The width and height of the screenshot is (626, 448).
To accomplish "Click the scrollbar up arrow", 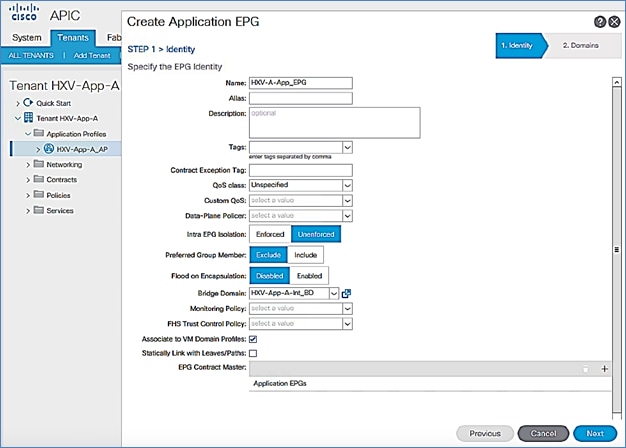I will 616,82.
